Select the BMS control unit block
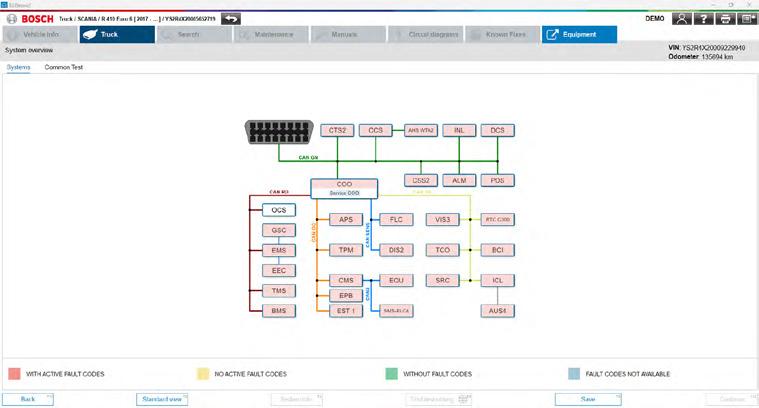This screenshot has height=408, width=759. click(279, 311)
